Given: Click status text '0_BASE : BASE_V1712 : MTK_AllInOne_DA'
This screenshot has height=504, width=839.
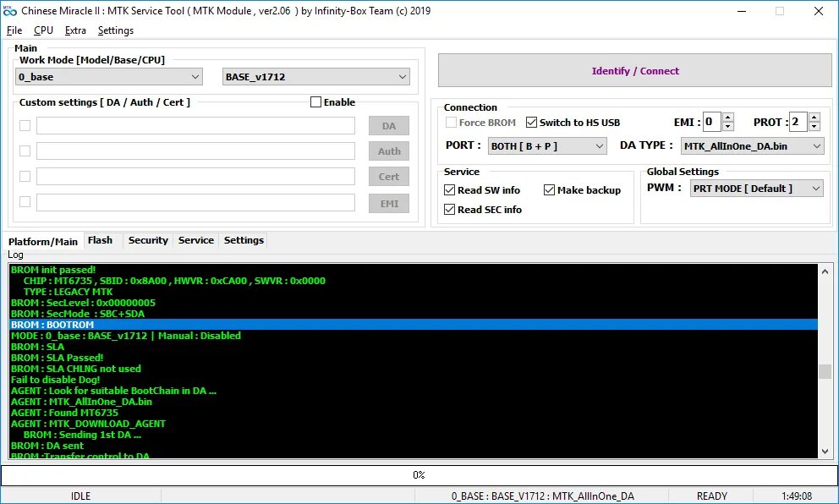Looking at the screenshot, I should [x=543, y=496].
